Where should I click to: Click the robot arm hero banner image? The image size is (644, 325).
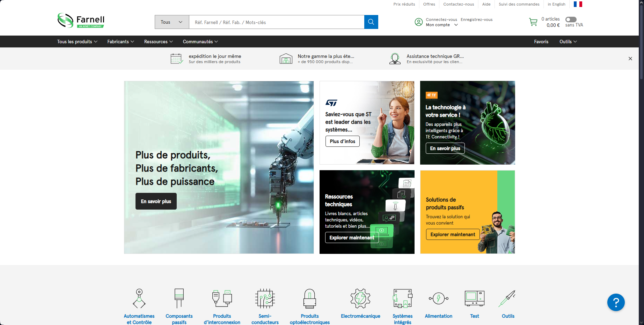pos(219,167)
